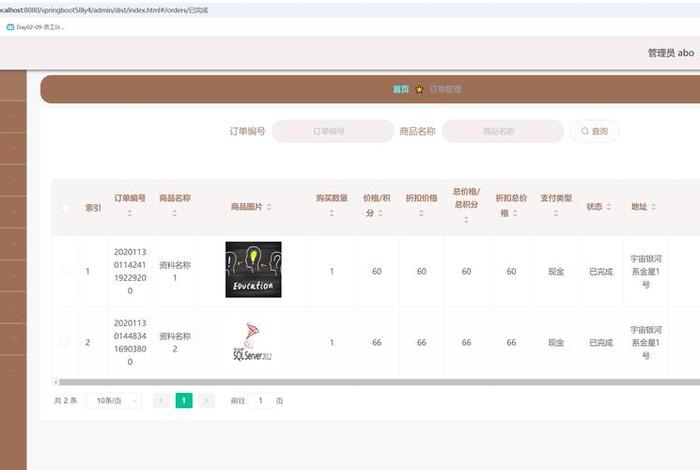Click the 查询 search button
This screenshot has width=700, height=470.
594,131
